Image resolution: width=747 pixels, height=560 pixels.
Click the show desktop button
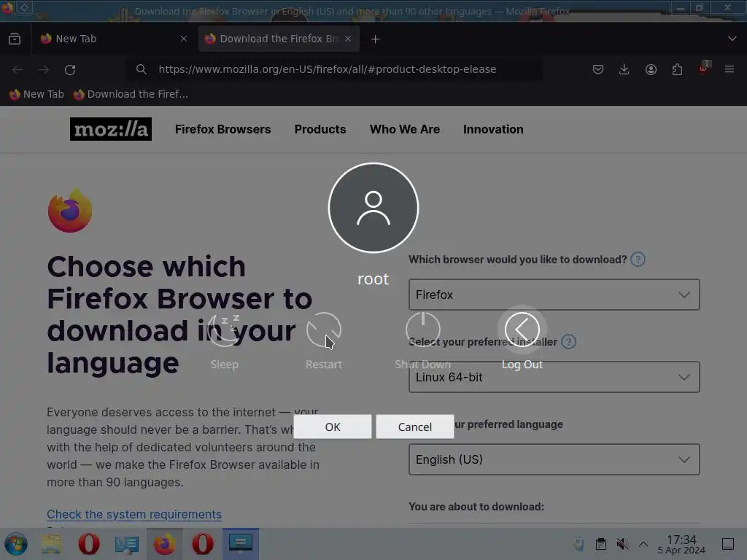[728, 544]
